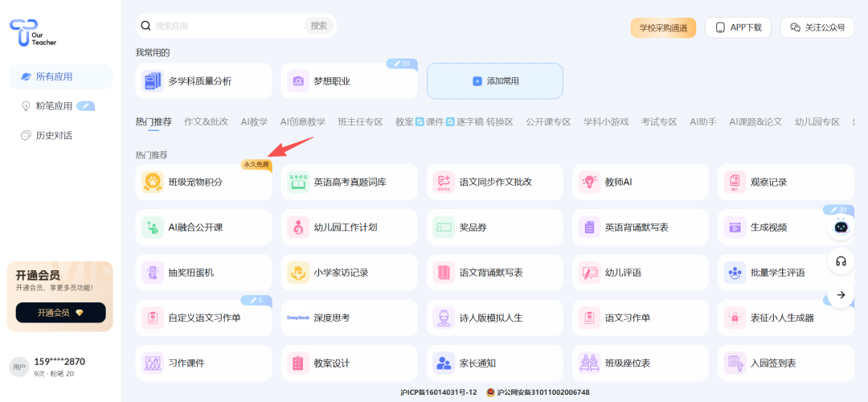
Task: Switch to the 考试专区 tab
Action: [659, 122]
